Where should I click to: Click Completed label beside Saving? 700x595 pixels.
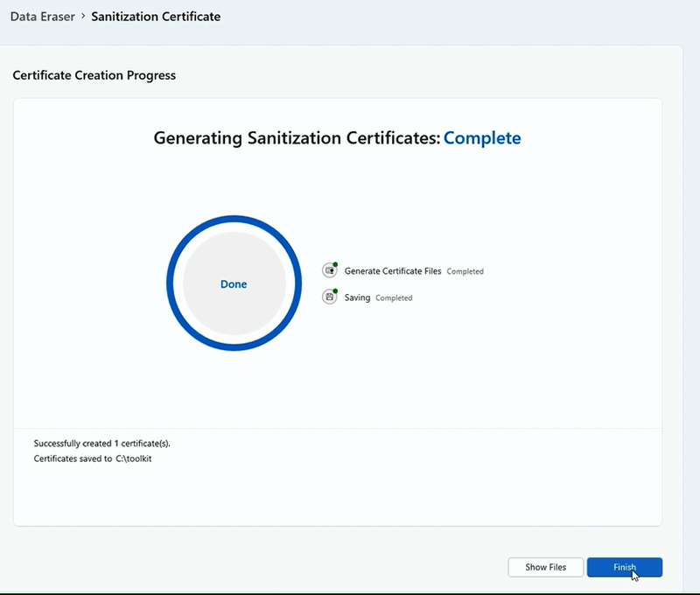coord(393,297)
